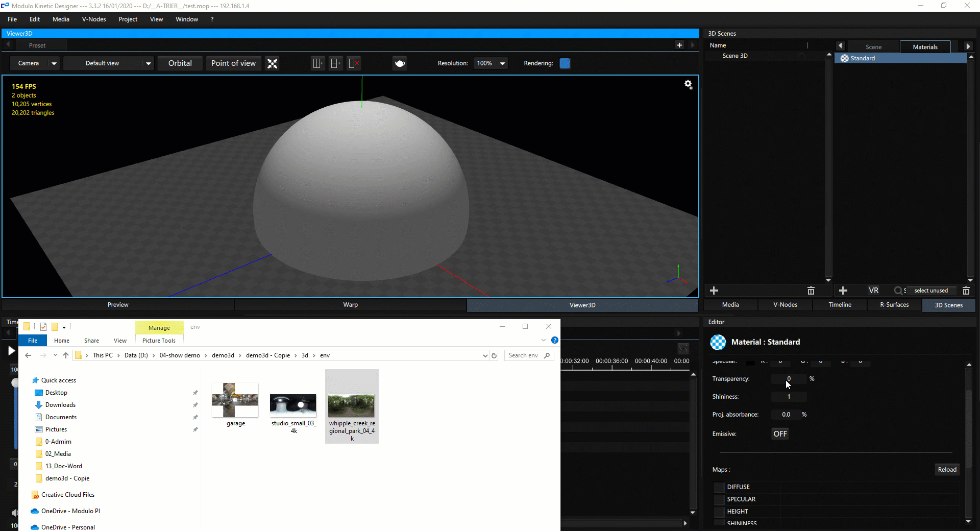Switch to the Timeline tab
Image resolution: width=980 pixels, height=531 pixels.
[x=839, y=305]
